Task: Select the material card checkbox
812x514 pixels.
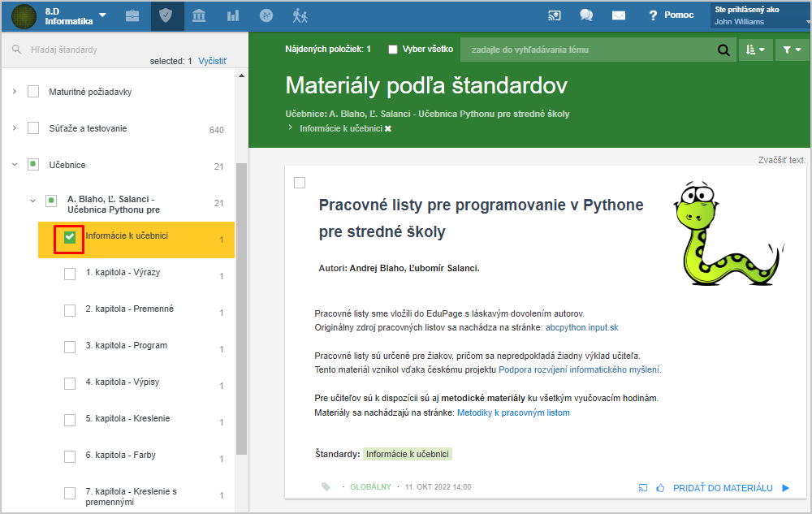Action: (300, 183)
